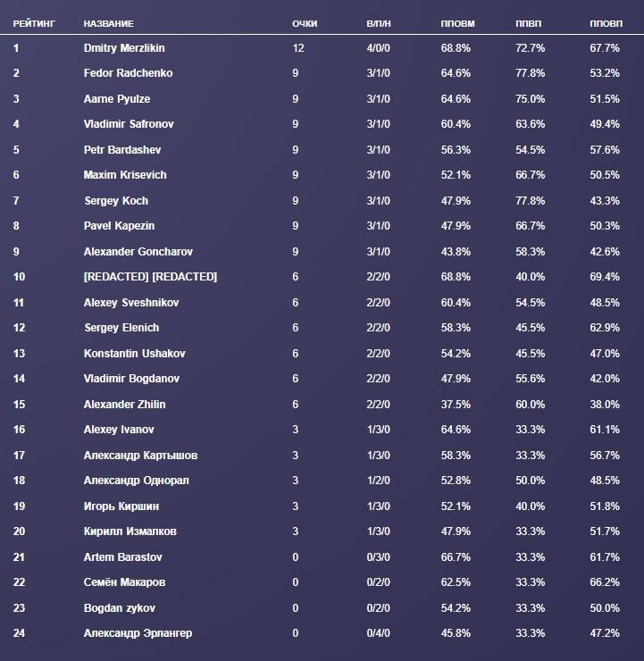Click on Vladimir Safronov's name

[127, 124]
